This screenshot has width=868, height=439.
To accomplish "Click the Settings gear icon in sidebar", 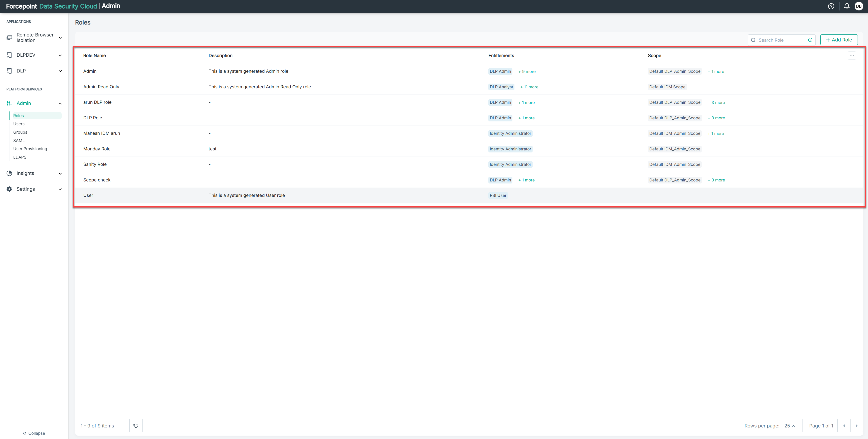I will (x=10, y=189).
